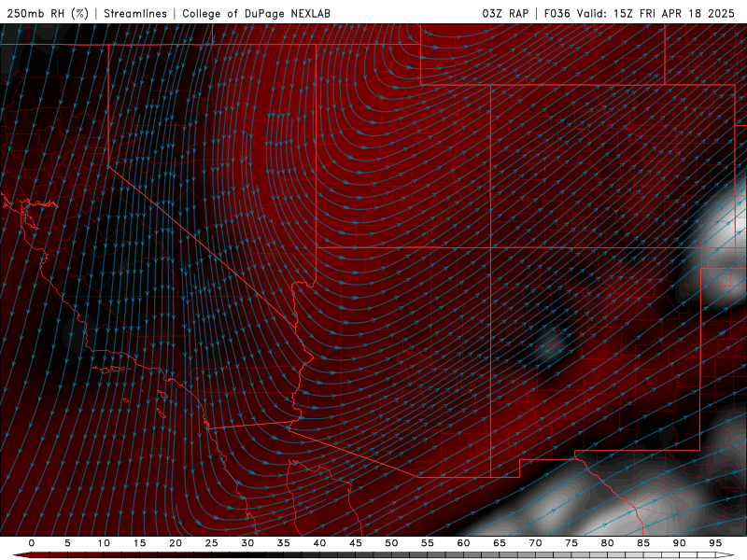Viewport: 747px width, 560px height.
Task: Select the "10" value on the RH scale
Action: coord(104,543)
